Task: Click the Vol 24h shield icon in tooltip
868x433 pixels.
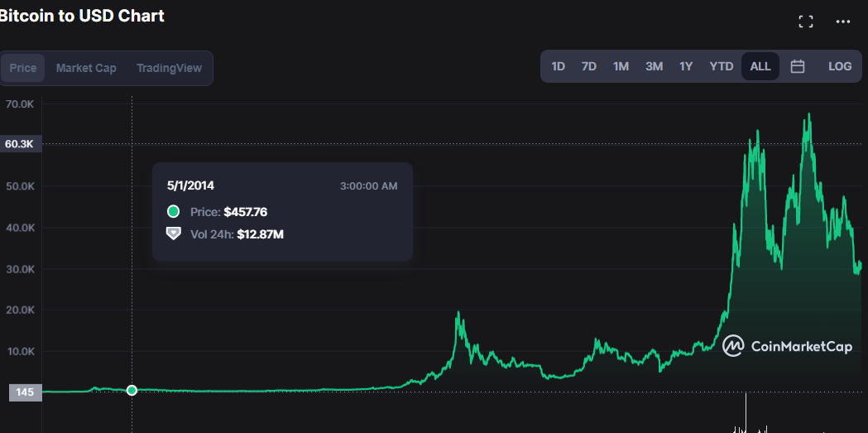Action: pos(173,233)
